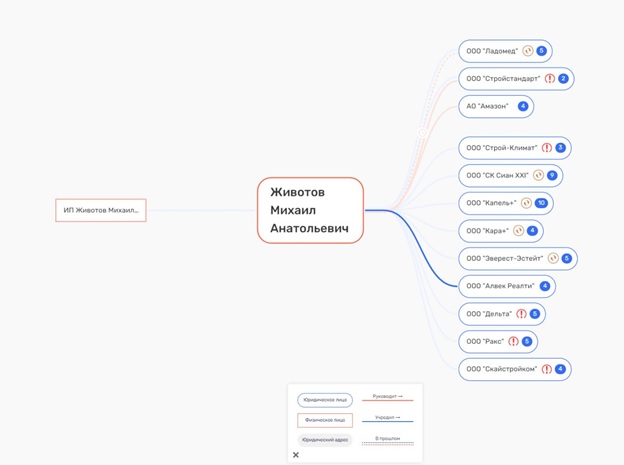Select the central node Животов Михаил Анатольевич

point(310,211)
